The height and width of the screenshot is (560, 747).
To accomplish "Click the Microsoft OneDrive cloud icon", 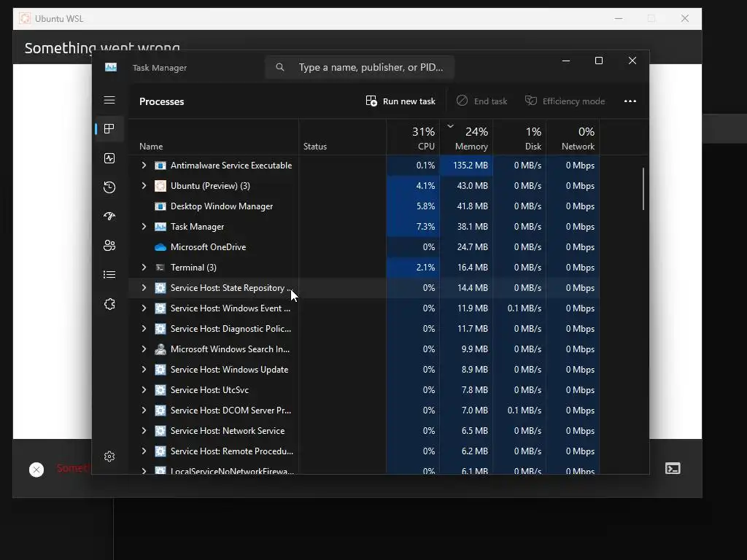I will (160, 247).
